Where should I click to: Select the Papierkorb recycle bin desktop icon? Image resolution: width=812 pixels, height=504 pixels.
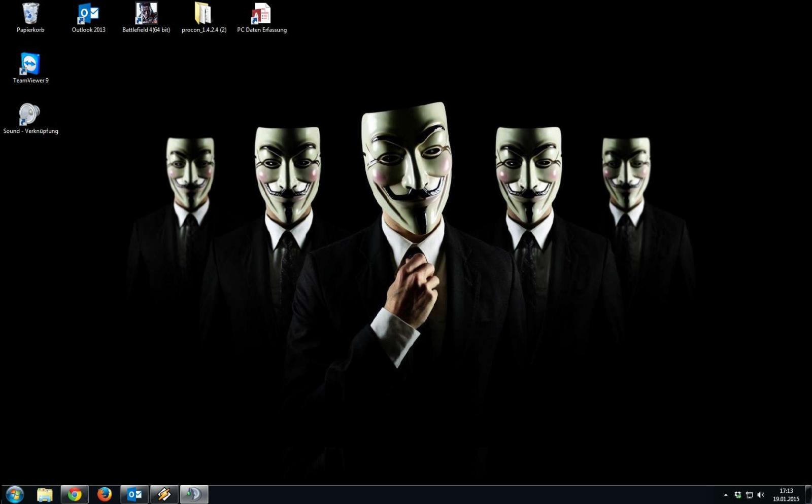point(30,18)
